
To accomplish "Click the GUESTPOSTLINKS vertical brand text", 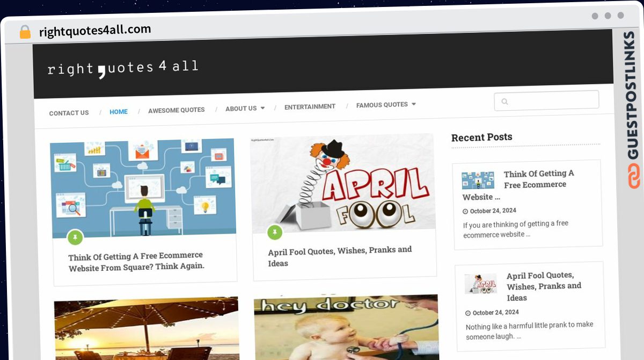I will 632,96.
